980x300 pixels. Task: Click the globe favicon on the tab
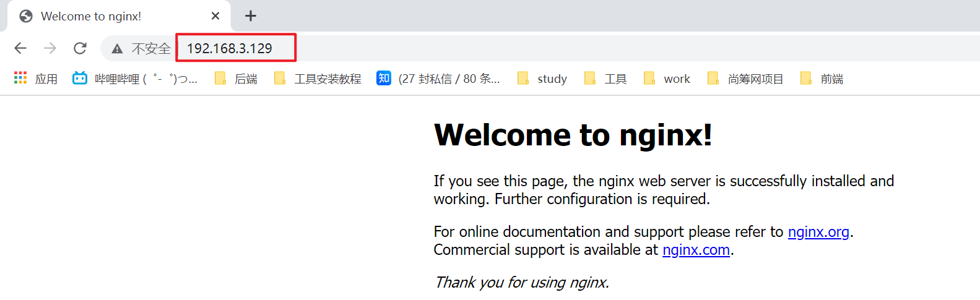(26, 16)
